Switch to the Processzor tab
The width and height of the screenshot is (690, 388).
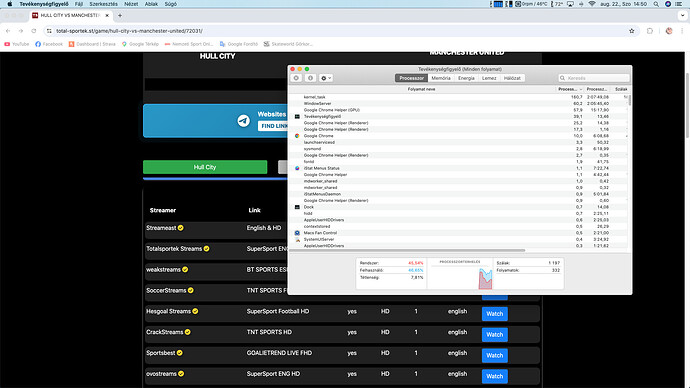click(x=411, y=78)
